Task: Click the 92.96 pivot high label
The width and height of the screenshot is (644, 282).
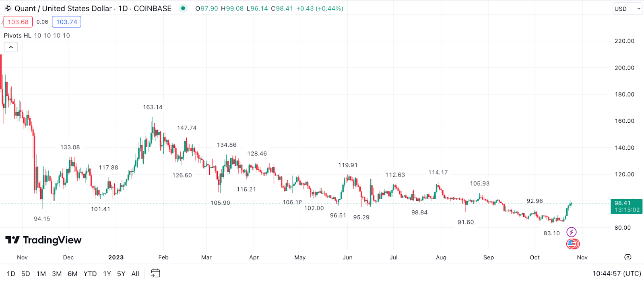Action: pos(535,201)
